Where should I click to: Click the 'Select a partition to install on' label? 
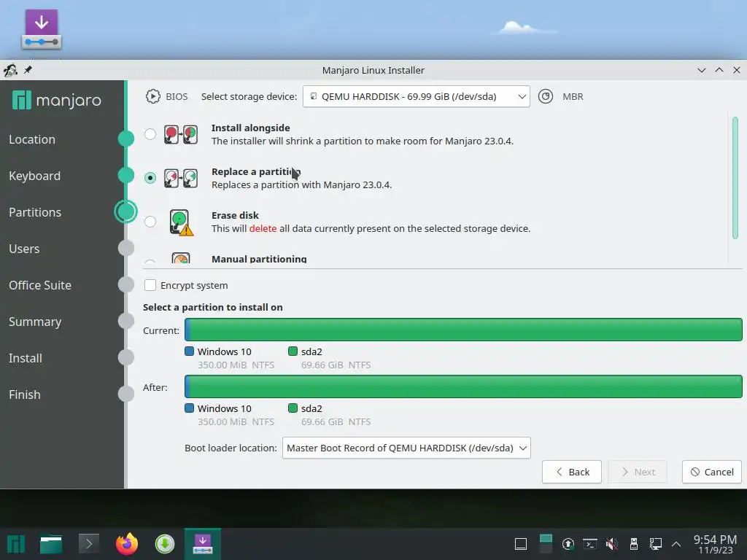(212, 308)
